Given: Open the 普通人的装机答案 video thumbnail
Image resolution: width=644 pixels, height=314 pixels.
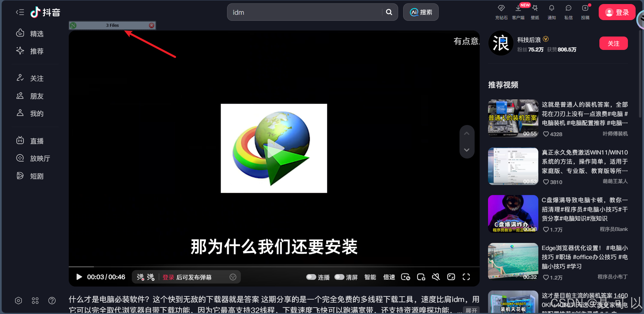Looking at the screenshot, I should (513, 118).
